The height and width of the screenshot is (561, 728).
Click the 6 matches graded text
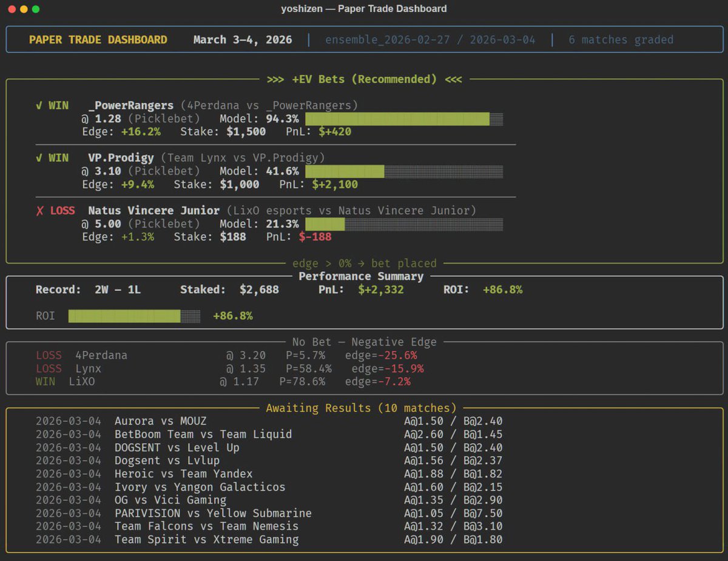point(621,40)
